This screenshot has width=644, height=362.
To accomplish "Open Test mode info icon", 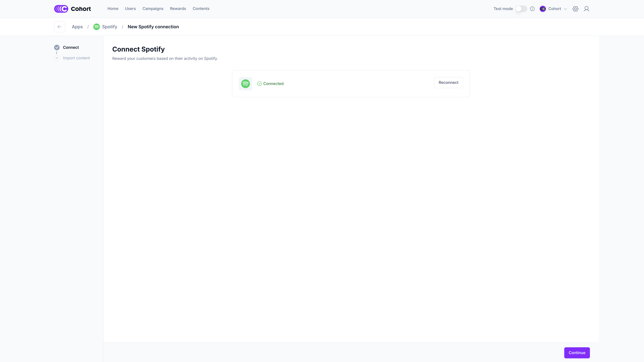I will click(532, 9).
